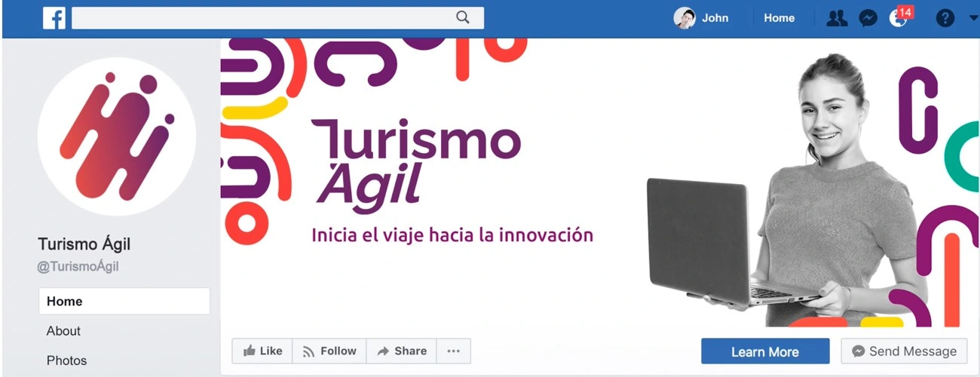Open the Photos section in sidebar
Screen dimensions: 980x377
click(66, 360)
